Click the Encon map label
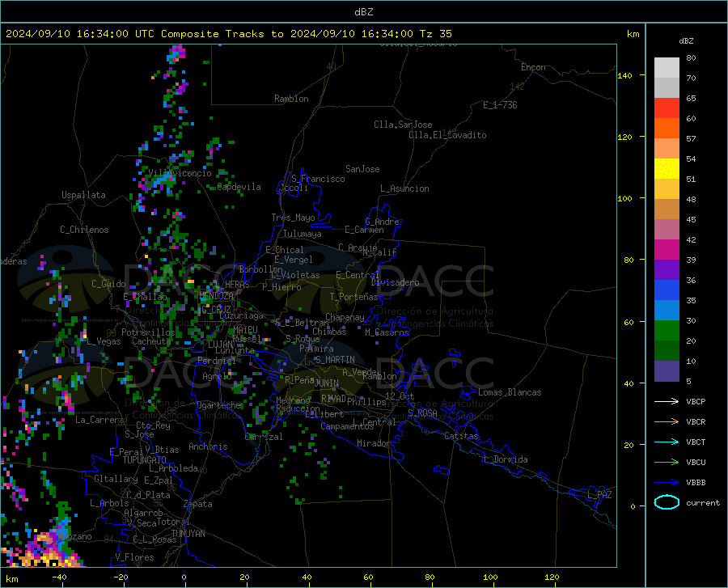This screenshot has width=728, height=588. pos(533,67)
